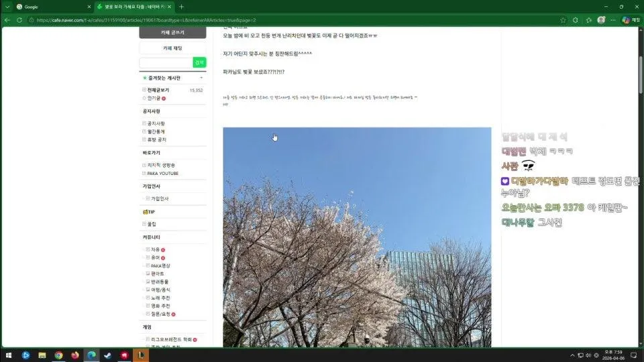This screenshot has width=644, height=362.
Task: Open the blue media player taskbar icon
Action: (x=25, y=355)
